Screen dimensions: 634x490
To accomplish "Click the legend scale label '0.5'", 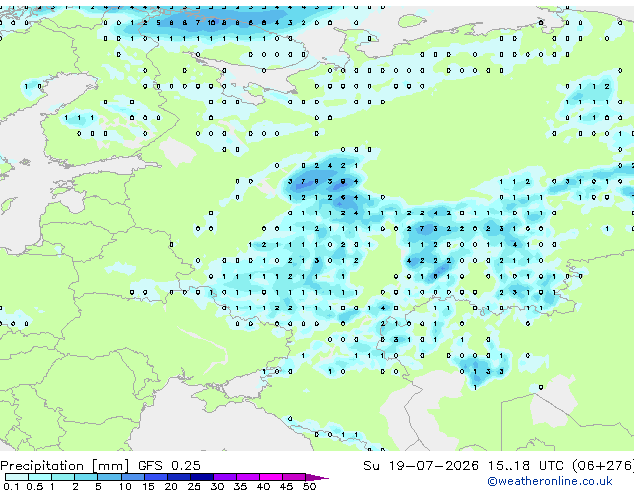I will 34,486.
